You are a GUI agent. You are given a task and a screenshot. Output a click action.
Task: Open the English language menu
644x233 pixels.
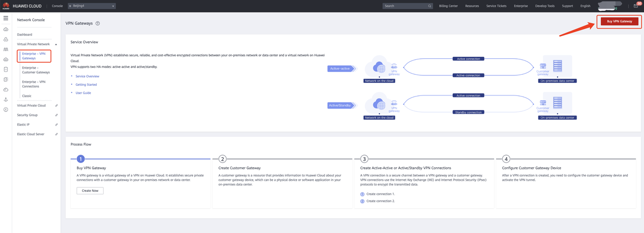585,6
